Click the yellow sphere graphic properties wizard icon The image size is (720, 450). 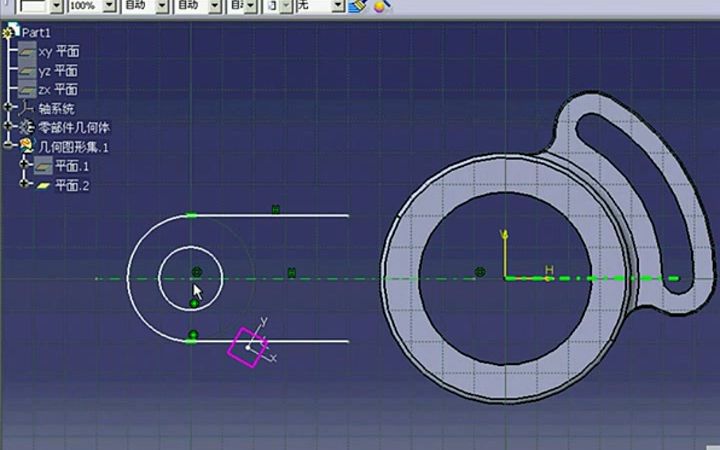click(381, 6)
